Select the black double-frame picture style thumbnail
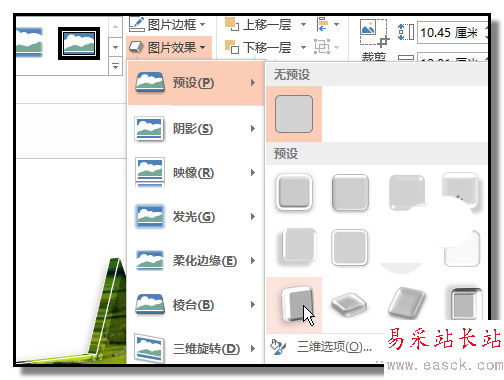This screenshot has height=380, width=504. coord(79,44)
